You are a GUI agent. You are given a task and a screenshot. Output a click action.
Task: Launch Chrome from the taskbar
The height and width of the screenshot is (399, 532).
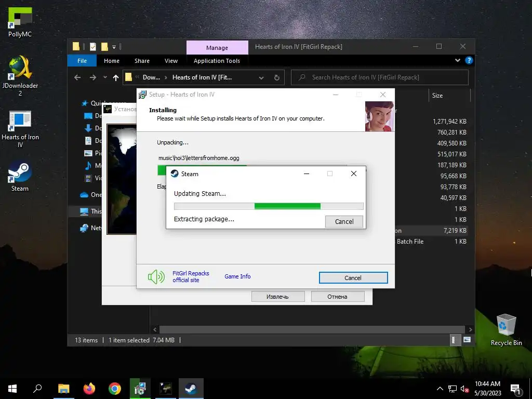click(115, 389)
